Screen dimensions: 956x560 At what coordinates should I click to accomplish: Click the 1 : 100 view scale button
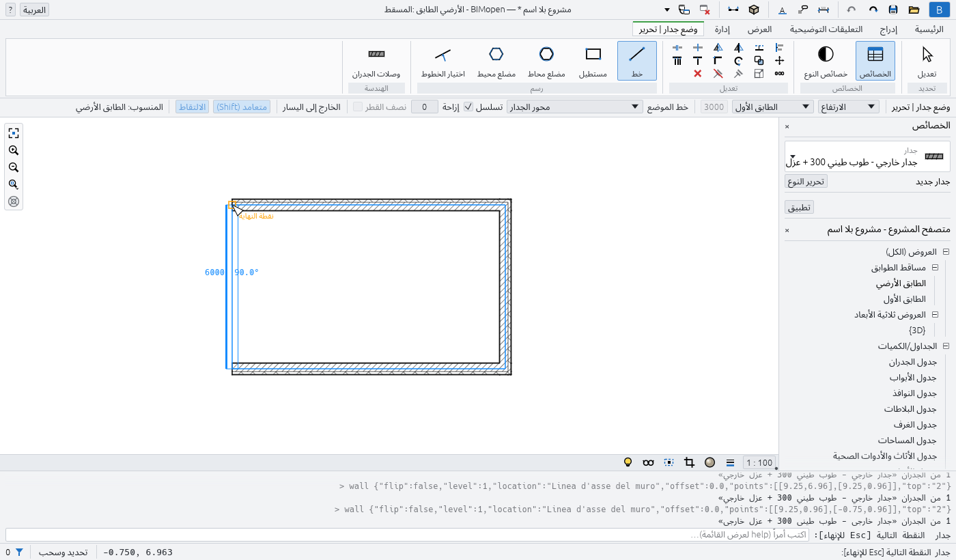coord(759,462)
